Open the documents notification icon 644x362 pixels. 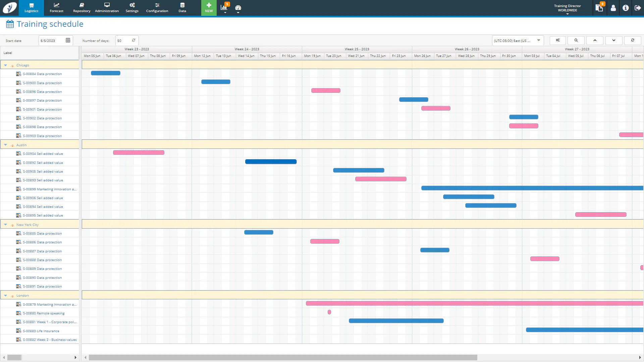(599, 7)
